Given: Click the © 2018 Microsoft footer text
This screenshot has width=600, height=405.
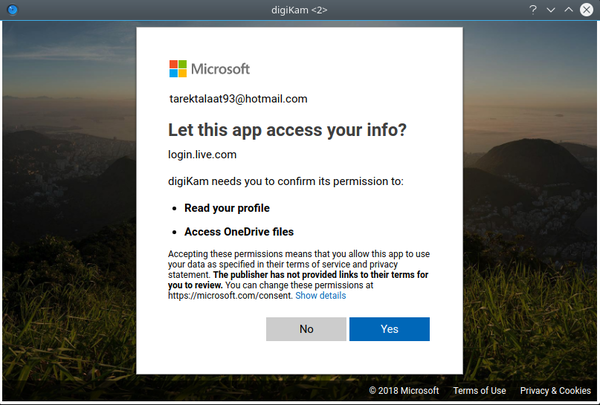Looking at the screenshot, I should 405,391.
